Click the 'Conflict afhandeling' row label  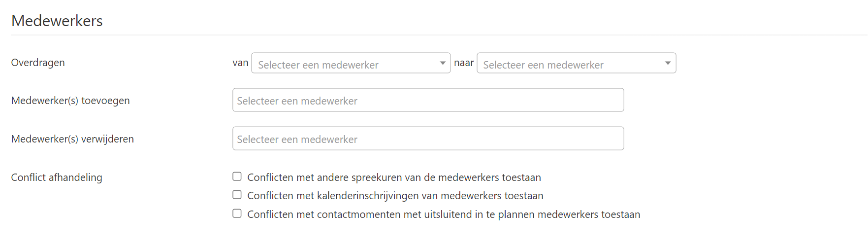pyautogui.click(x=57, y=177)
